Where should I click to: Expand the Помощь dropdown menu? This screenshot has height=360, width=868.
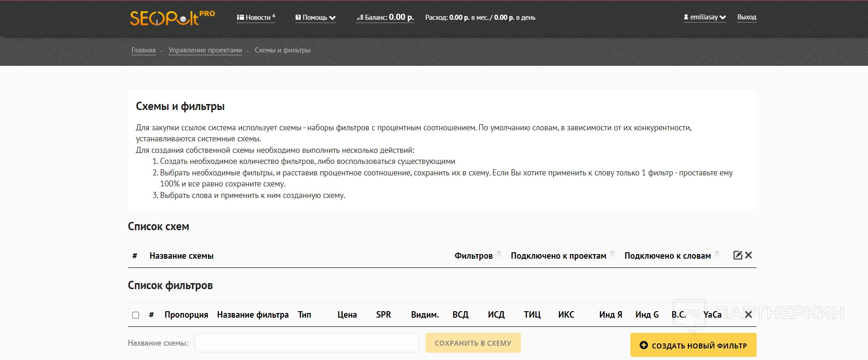pos(315,17)
